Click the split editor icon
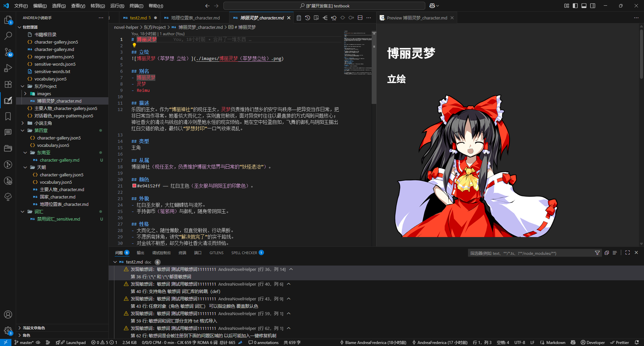The height and width of the screenshot is (346, 644). [x=360, y=17]
